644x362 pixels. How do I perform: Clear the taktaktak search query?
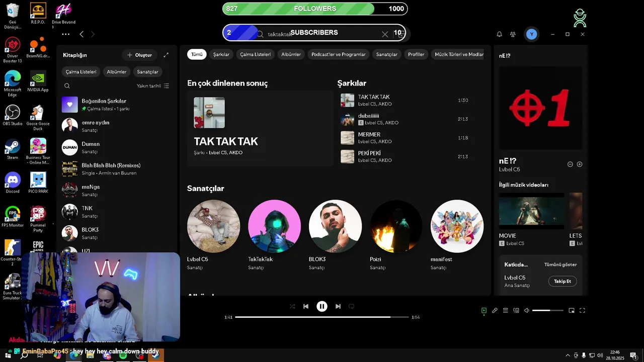tap(385, 34)
